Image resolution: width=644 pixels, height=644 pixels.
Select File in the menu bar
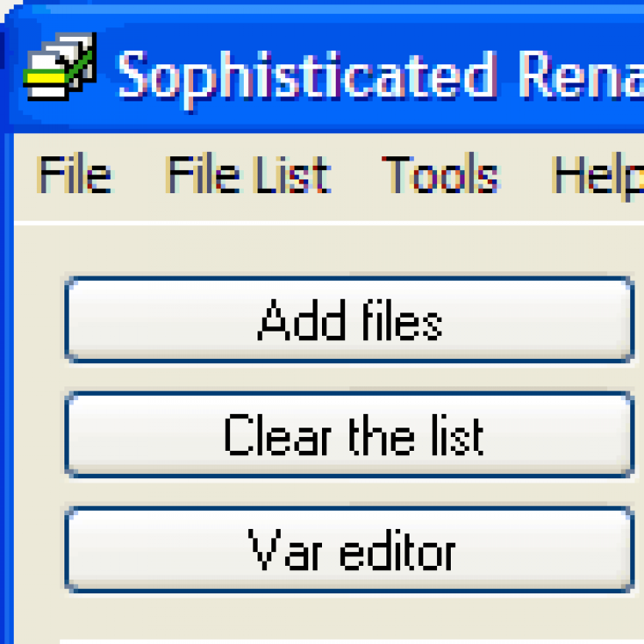pos(75,176)
